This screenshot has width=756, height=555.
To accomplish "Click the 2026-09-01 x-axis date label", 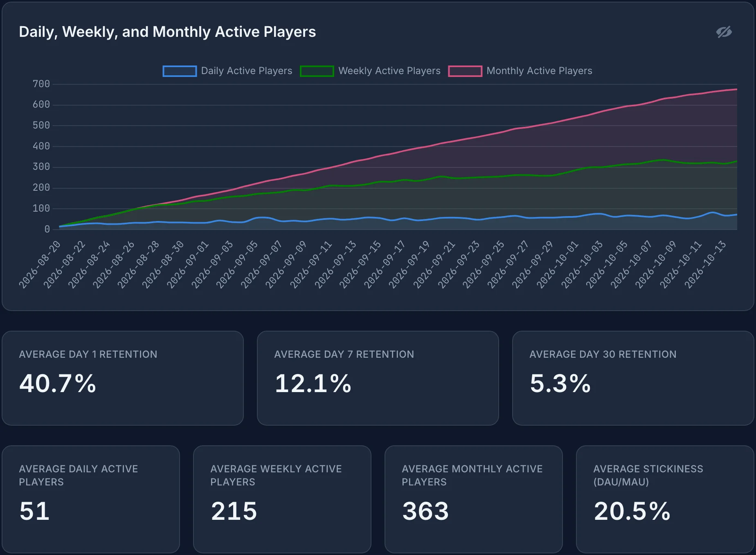I will click(x=188, y=265).
